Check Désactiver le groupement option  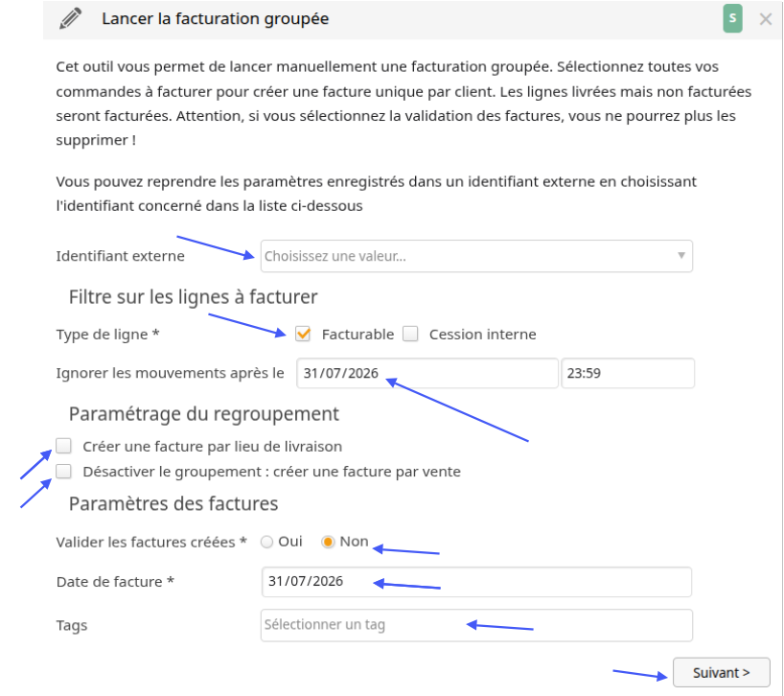(x=63, y=471)
